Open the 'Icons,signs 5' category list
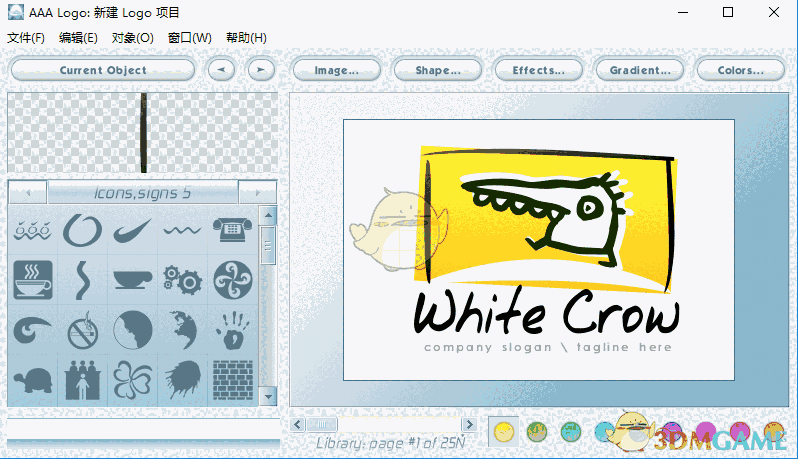Screen dimensions: 798x459 [x=142, y=193]
